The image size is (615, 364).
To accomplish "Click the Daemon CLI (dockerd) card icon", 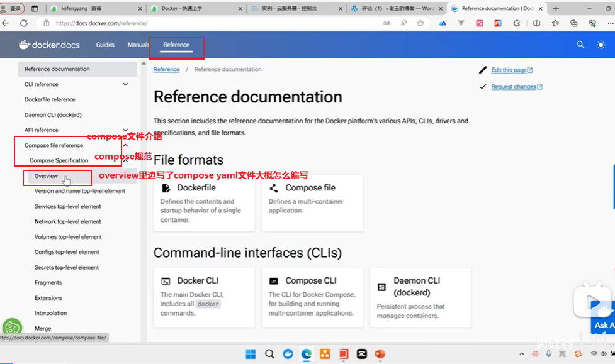I will coord(381,287).
